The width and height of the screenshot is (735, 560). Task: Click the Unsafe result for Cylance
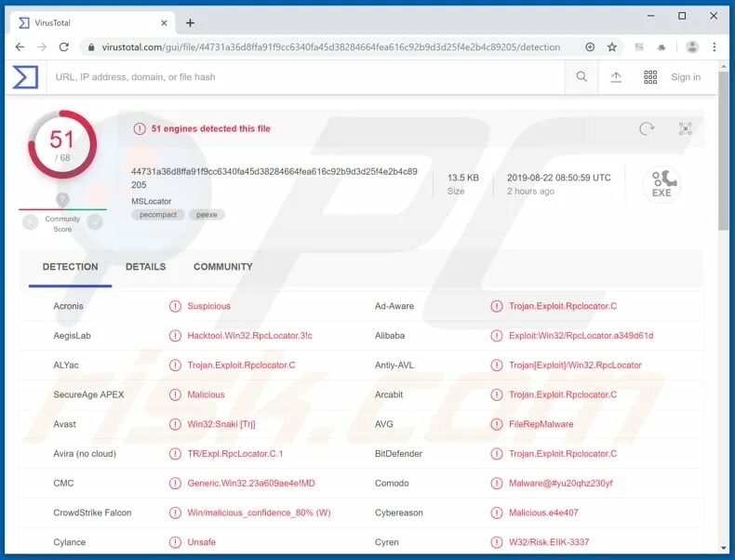coord(202,542)
